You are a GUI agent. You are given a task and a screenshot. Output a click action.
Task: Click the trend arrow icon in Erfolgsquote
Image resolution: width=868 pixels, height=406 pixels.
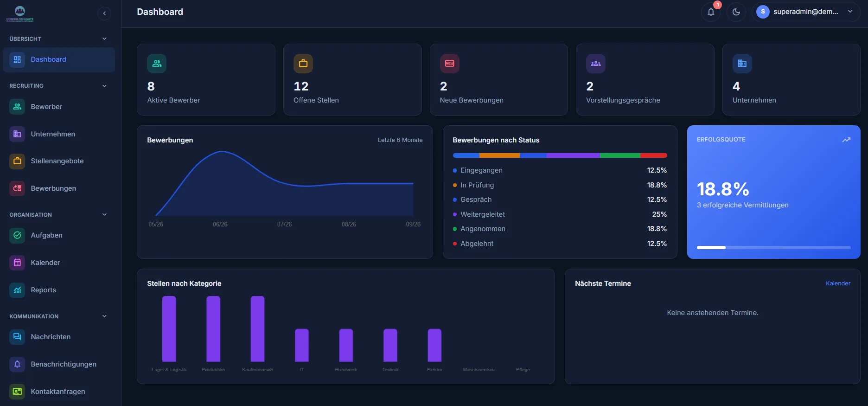pyautogui.click(x=846, y=140)
